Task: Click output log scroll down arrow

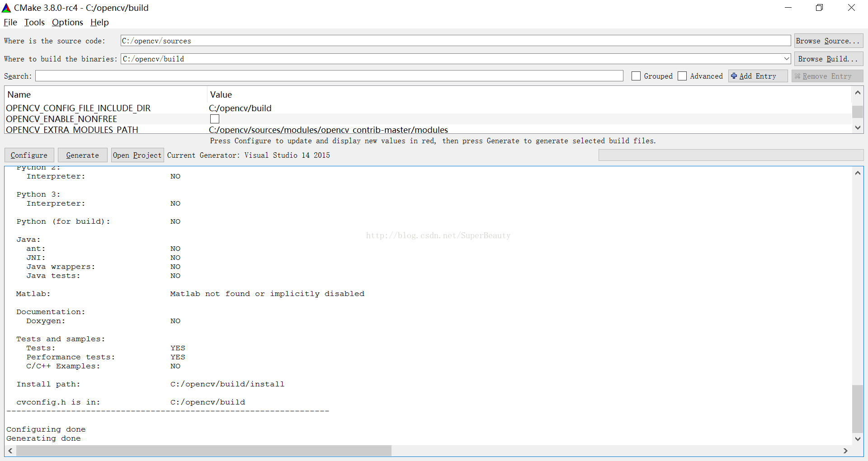Action: [858, 439]
